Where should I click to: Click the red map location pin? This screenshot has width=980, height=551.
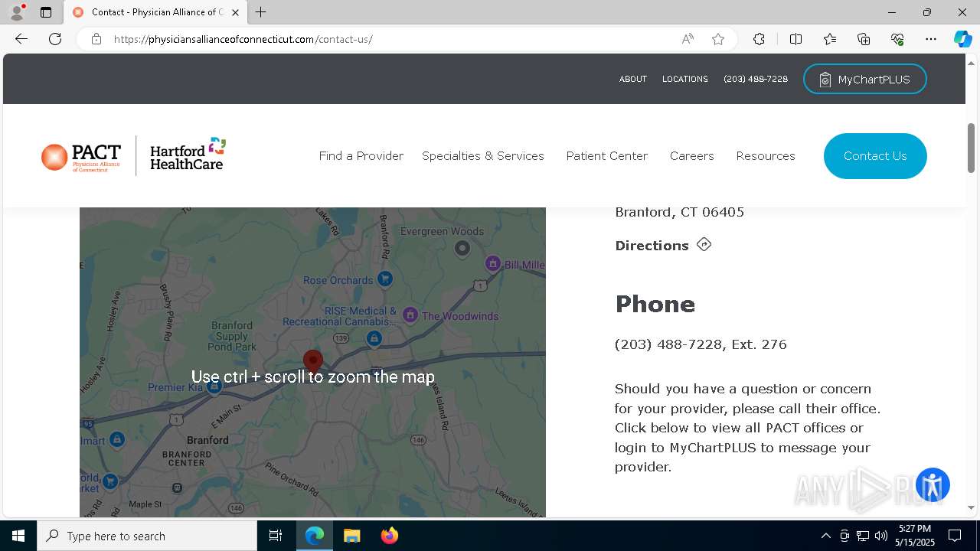point(312,362)
